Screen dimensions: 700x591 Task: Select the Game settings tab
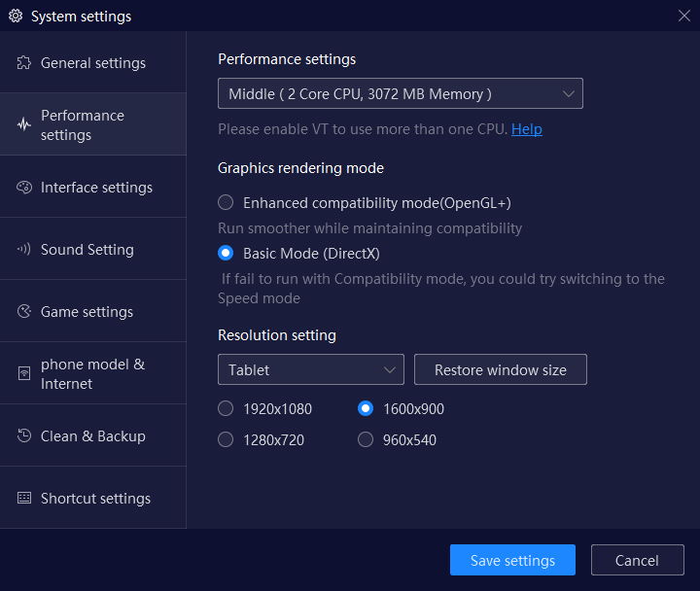(x=93, y=311)
